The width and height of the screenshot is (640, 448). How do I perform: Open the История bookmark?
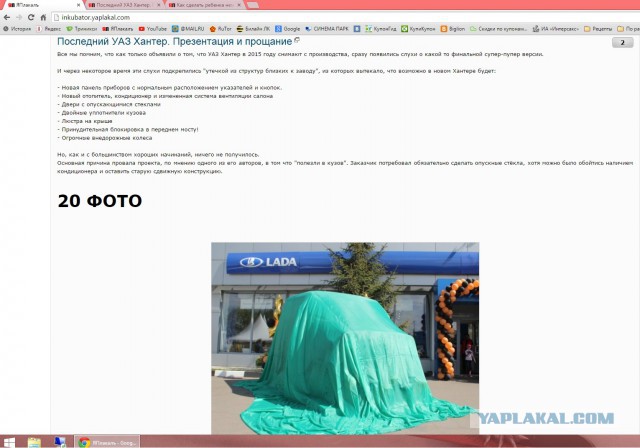pyautogui.click(x=17, y=29)
